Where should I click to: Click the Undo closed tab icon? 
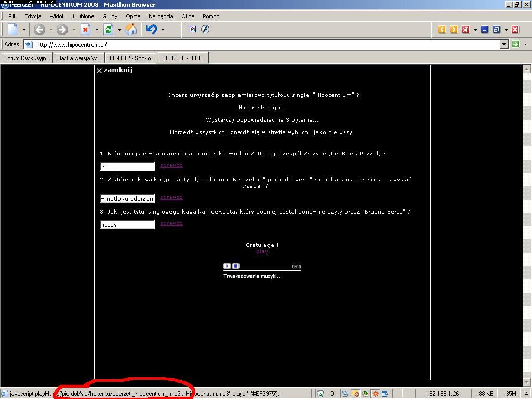(151, 30)
